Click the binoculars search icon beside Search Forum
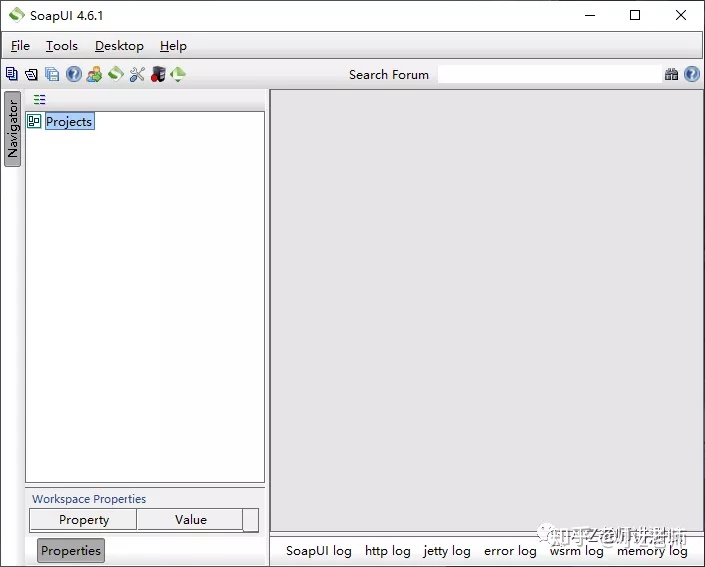705x567 pixels. 671,74
